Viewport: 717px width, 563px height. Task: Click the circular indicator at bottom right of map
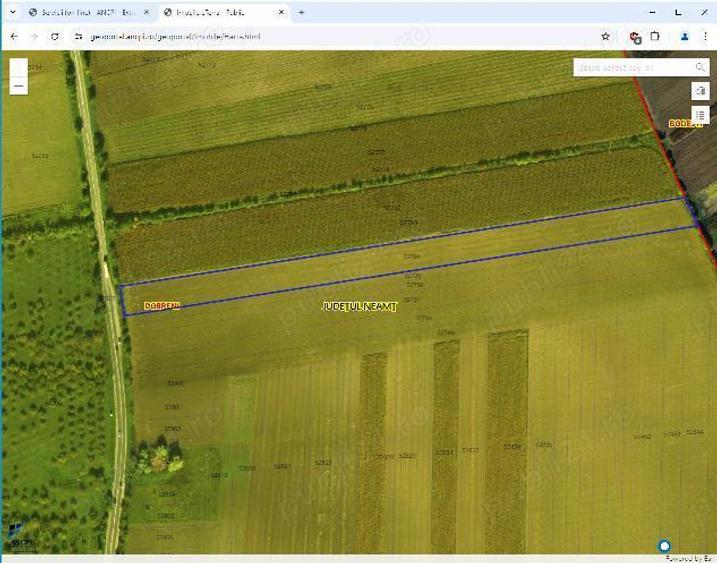[664, 546]
